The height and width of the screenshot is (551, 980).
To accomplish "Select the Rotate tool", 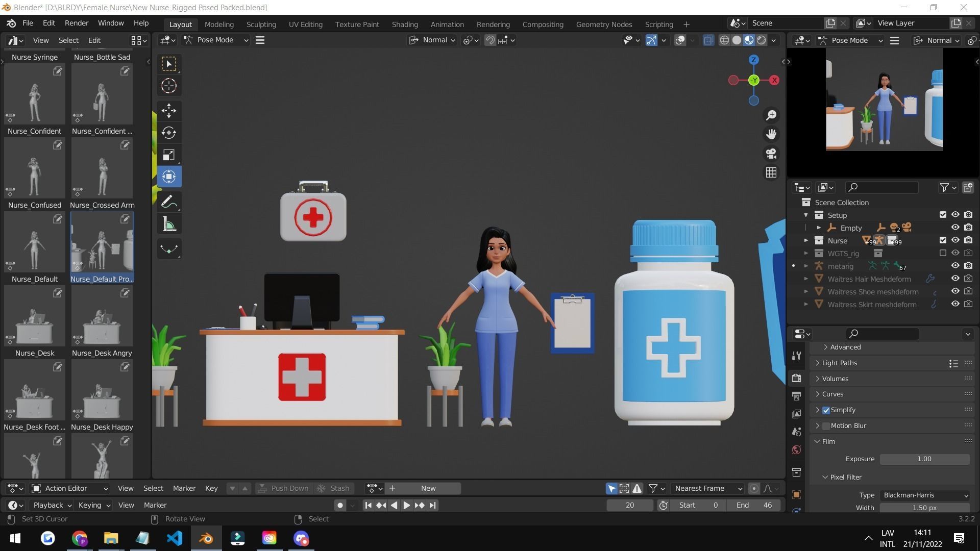I will point(169,133).
